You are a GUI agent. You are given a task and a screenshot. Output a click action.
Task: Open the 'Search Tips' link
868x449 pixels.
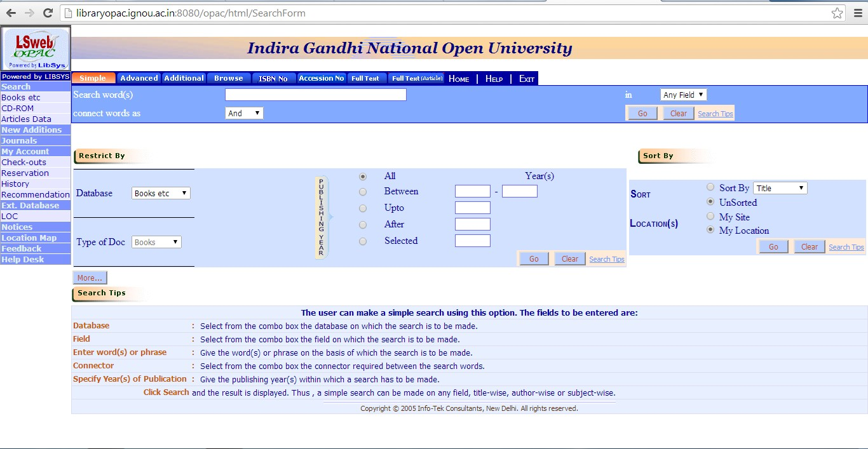pyautogui.click(x=715, y=112)
